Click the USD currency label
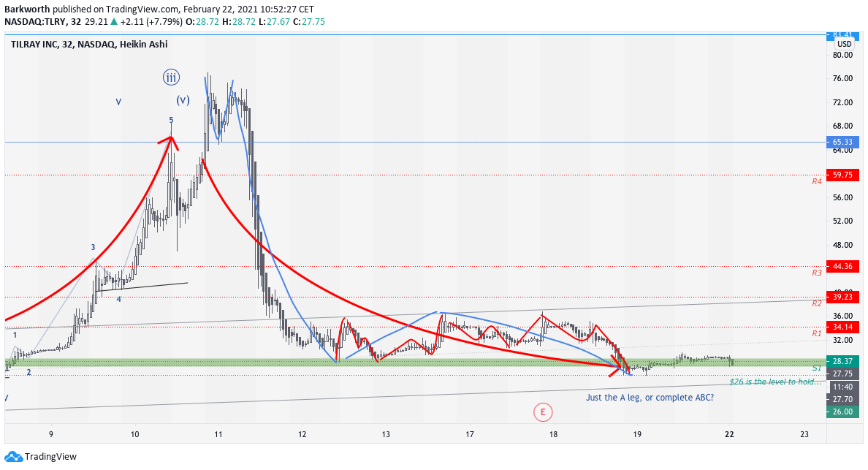The width and height of the screenshot is (868, 470). (x=844, y=45)
